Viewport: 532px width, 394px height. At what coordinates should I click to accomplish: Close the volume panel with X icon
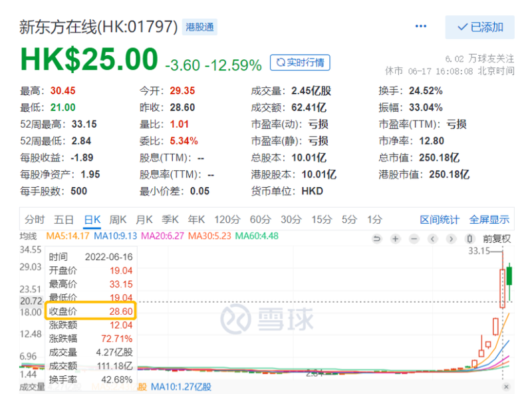click(x=506, y=387)
